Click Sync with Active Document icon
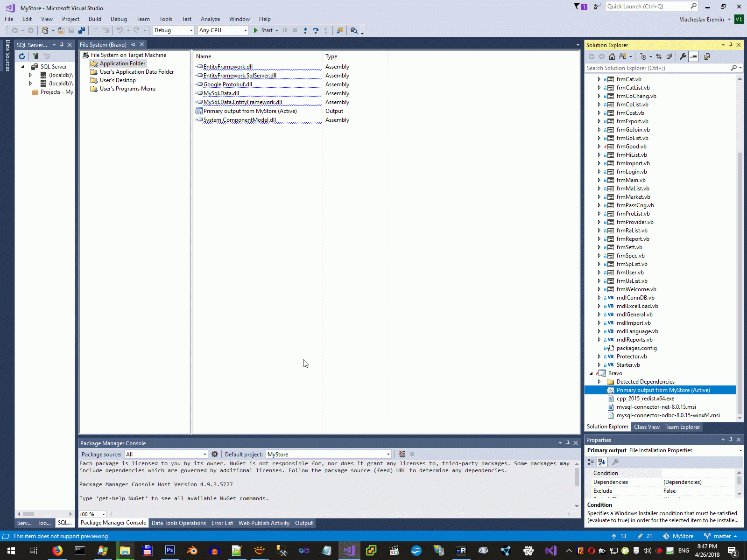This screenshot has height=560, width=747. click(659, 56)
